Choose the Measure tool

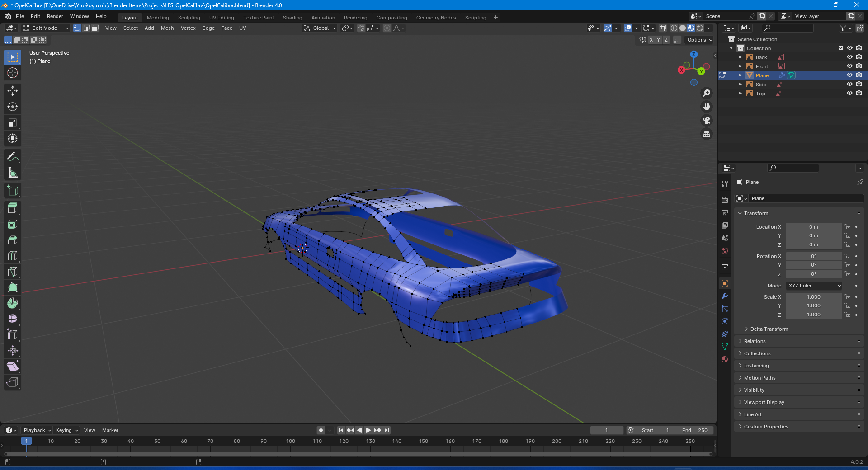[13, 173]
